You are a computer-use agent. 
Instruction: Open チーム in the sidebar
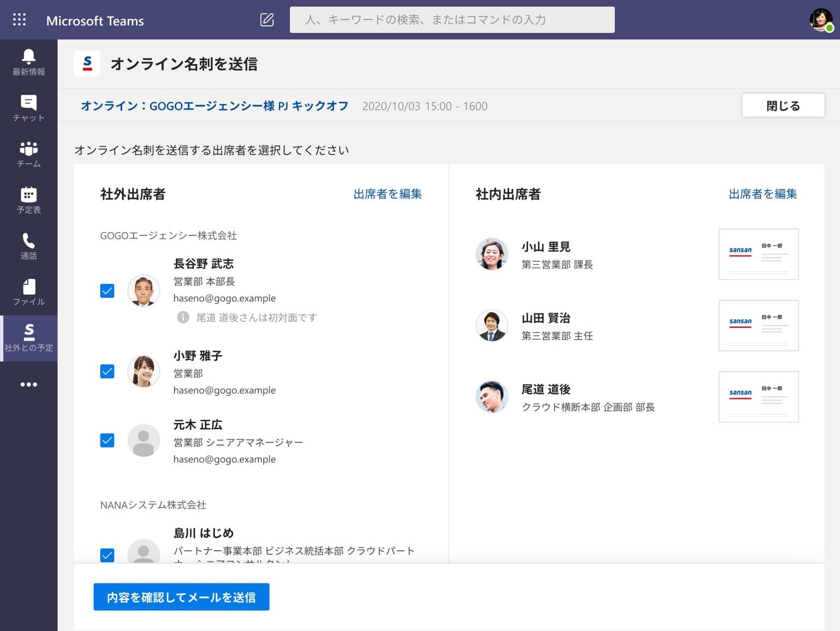[x=29, y=155]
